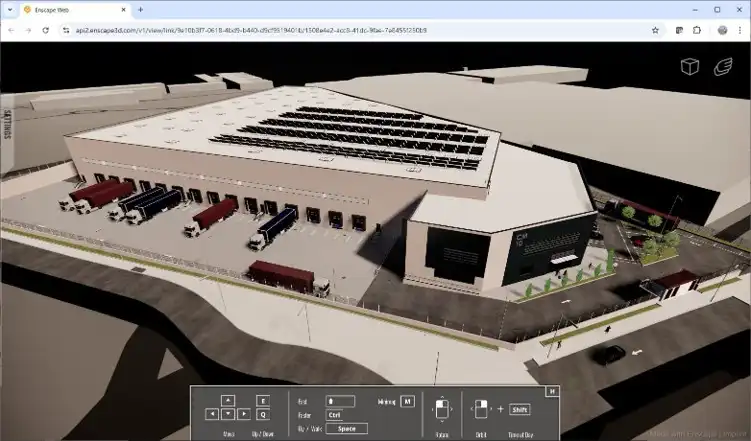Go forward in browser history
Screen dimensions: 751x441
click(x=28, y=30)
